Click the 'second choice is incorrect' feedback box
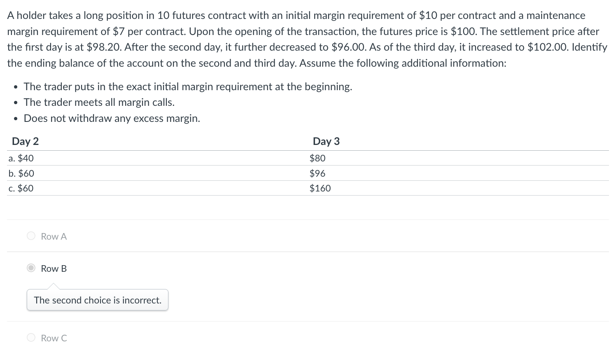Image resolution: width=616 pixels, height=364 pixels. (98, 300)
